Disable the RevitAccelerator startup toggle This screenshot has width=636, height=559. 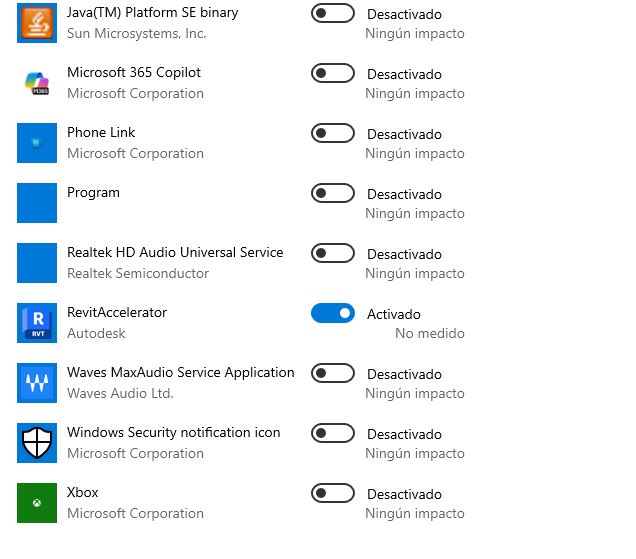click(x=333, y=314)
